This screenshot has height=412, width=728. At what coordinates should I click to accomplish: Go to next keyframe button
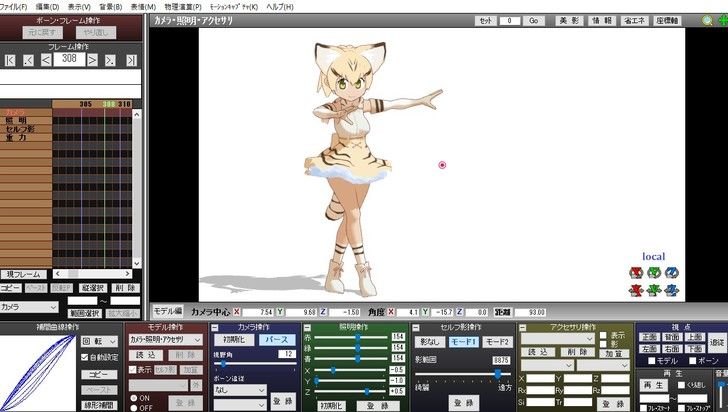click(110, 60)
